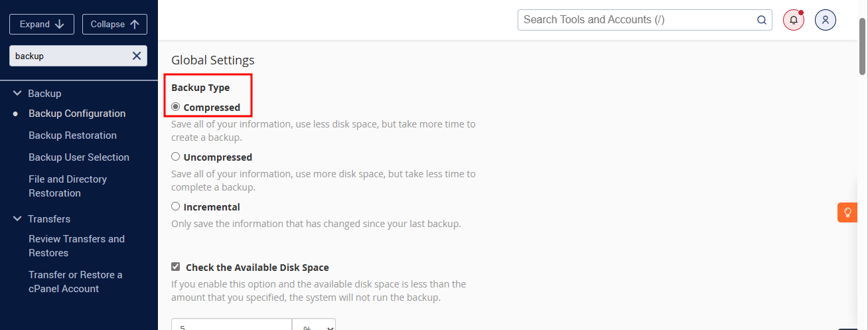Open the percent unit dropdown
This screenshot has height=330, width=868.
click(x=314, y=325)
